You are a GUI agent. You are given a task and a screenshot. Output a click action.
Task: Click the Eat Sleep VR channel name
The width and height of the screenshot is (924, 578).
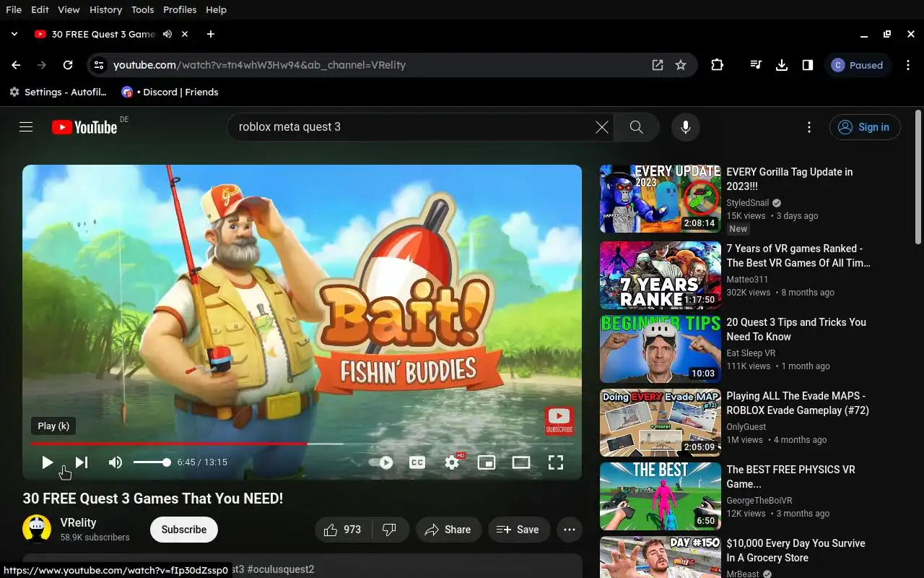click(x=751, y=353)
